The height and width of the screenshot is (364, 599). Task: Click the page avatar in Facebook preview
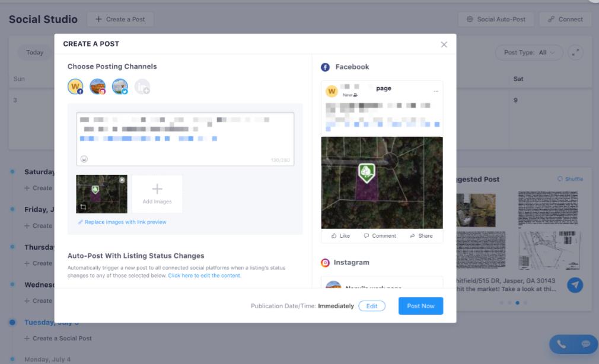pyautogui.click(x=331, y=91)
